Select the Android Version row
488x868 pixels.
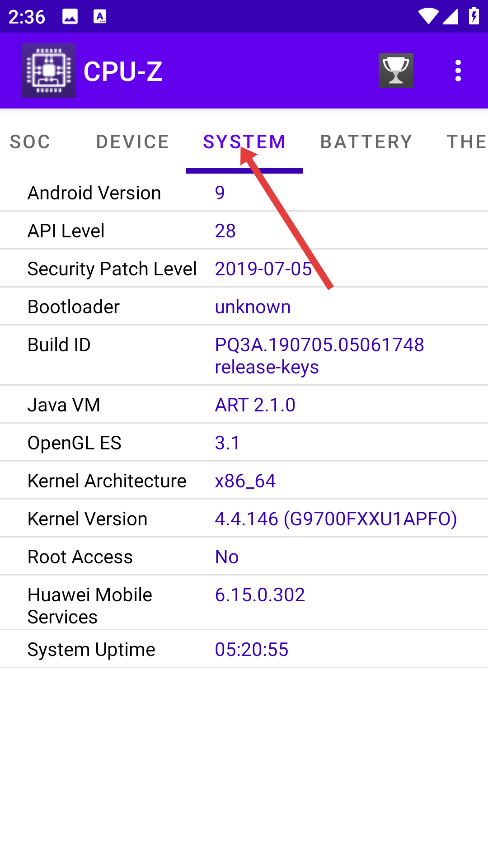pos(244,193)
